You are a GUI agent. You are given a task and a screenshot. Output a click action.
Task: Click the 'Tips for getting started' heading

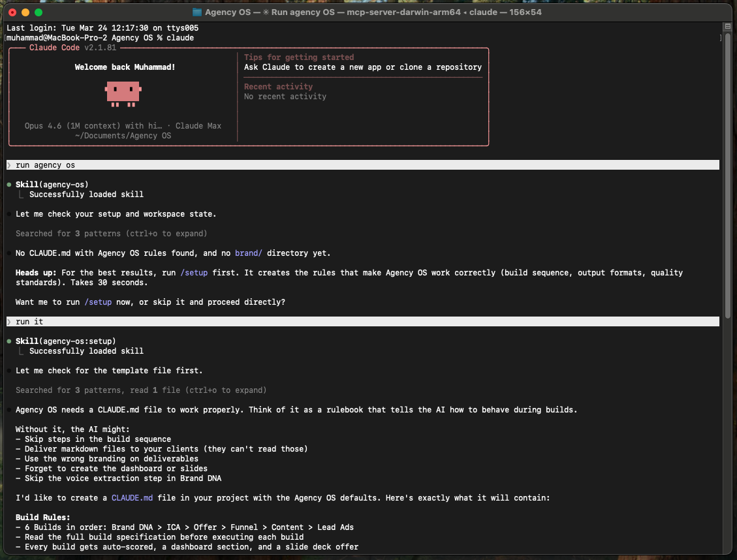click(x=300, y=57)
